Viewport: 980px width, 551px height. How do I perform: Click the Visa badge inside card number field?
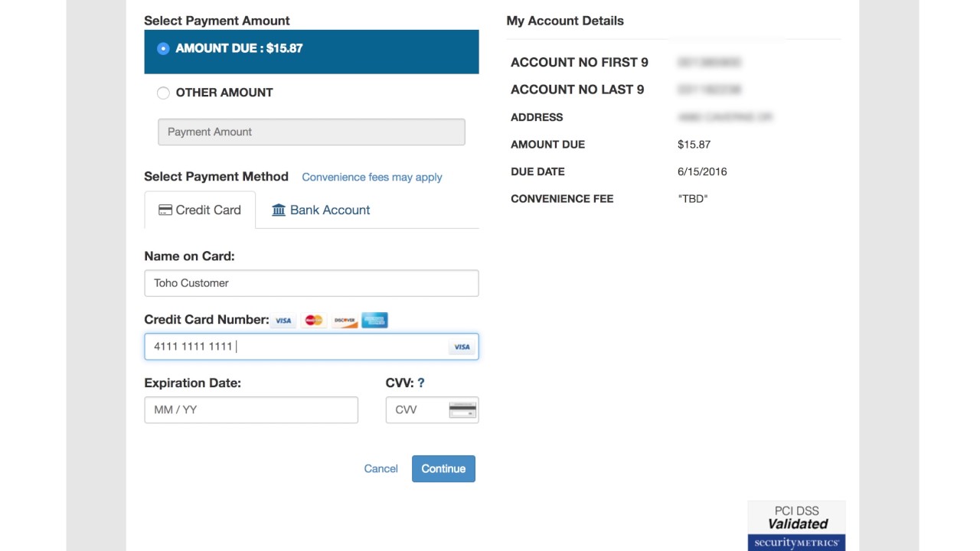(x=462, y=347)
